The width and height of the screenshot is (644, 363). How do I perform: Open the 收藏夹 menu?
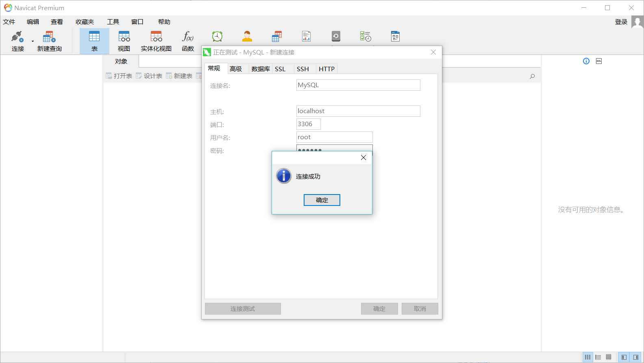(x=85, y=22)
